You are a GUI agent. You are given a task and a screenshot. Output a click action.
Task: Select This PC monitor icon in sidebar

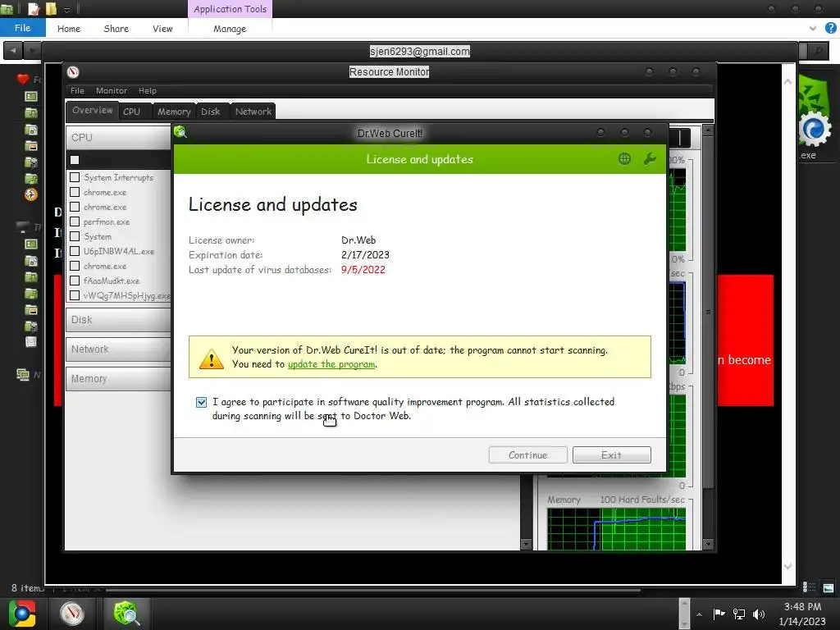click(x=22, y=227)
